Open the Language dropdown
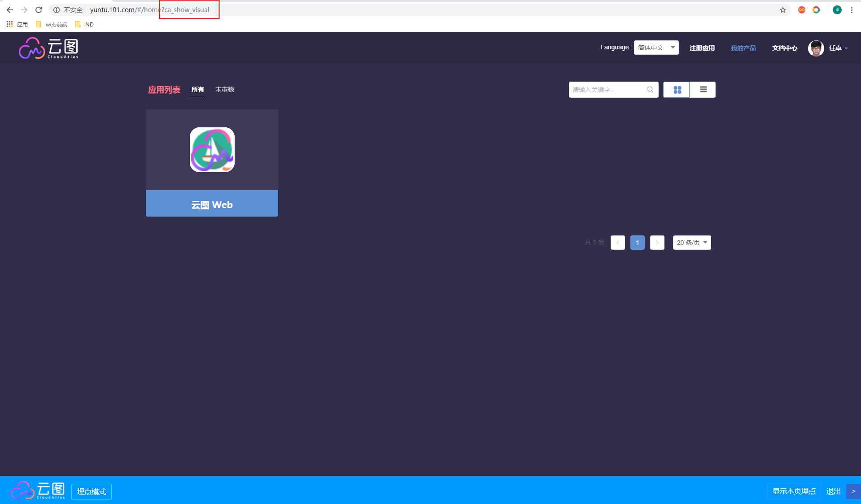This screenshot has height=504, width=861. pos(656,48)
